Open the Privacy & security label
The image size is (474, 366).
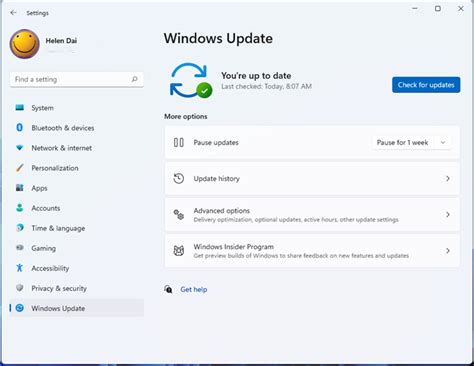pyautogui.click(x=59, y=288)
